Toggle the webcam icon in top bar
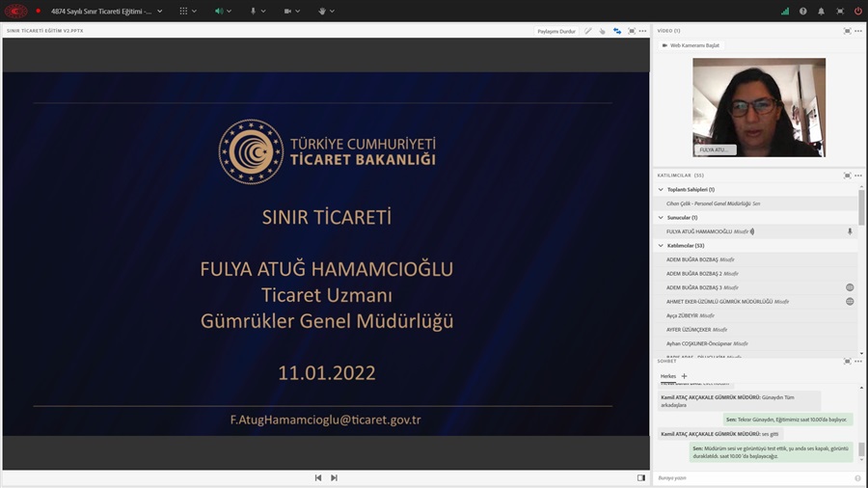Viewport: 868px width, 488px height. click(287, 11)
